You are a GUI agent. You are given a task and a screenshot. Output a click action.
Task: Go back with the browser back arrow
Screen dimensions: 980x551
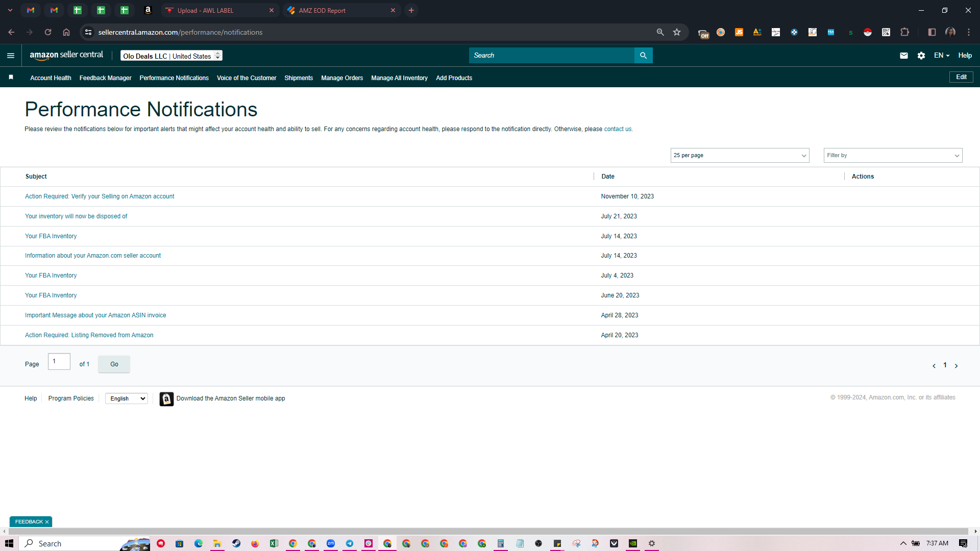click(x=11, y=32)
